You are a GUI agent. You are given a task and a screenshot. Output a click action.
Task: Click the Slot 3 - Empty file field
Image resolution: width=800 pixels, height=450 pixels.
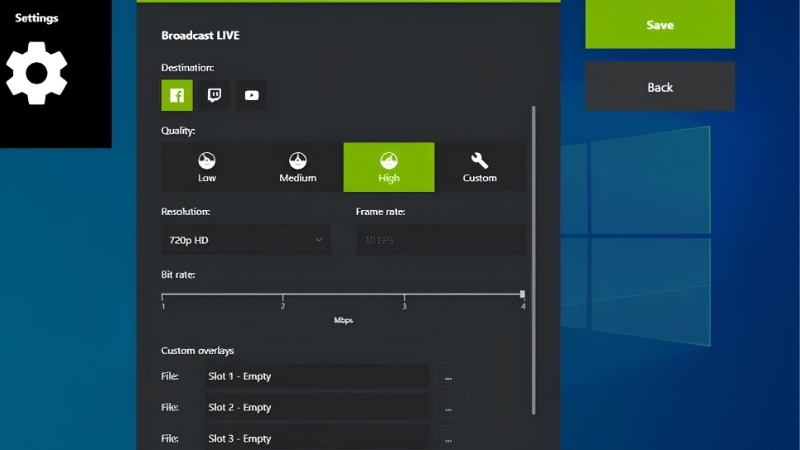tap(317, 438)
